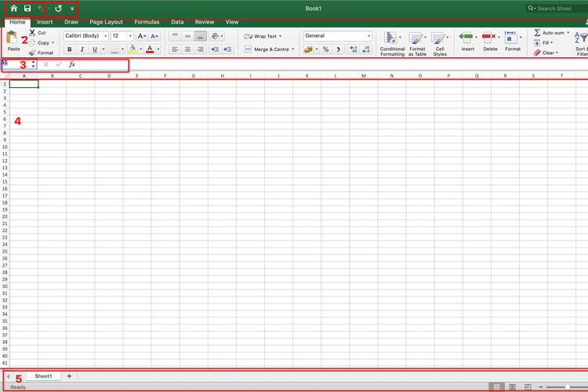The width and height of the screenshot is (588, 392).
Task: Apply comma style
Action: 338,49
